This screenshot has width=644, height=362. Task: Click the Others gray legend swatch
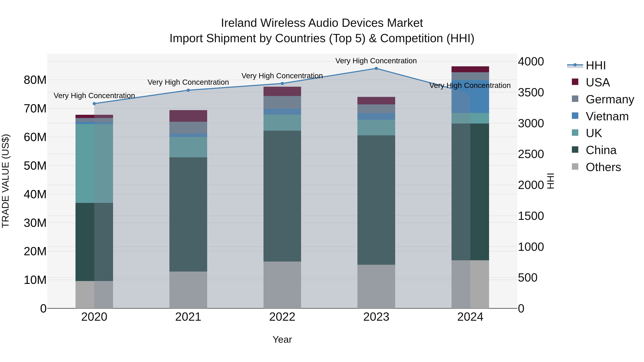(575, 166)
